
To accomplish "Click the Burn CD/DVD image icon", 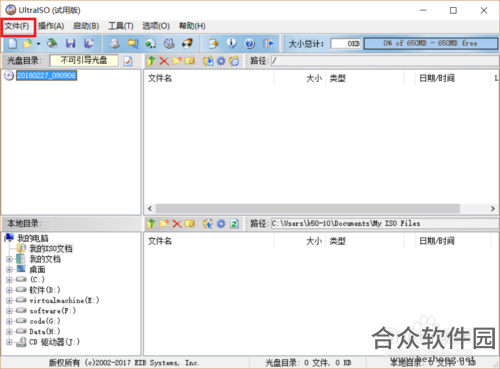I will (188, 43).
